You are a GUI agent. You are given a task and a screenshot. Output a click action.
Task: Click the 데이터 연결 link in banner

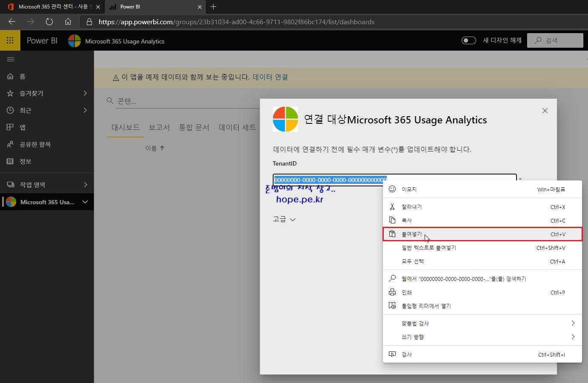270,77
